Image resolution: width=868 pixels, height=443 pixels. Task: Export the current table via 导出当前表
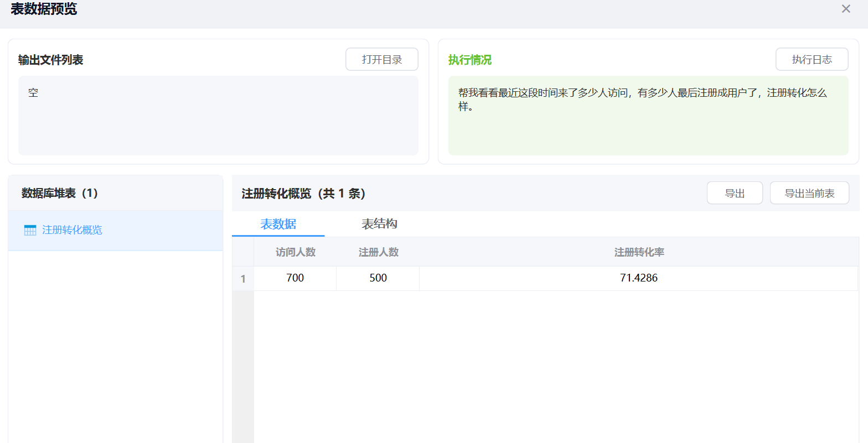(809, 193)
